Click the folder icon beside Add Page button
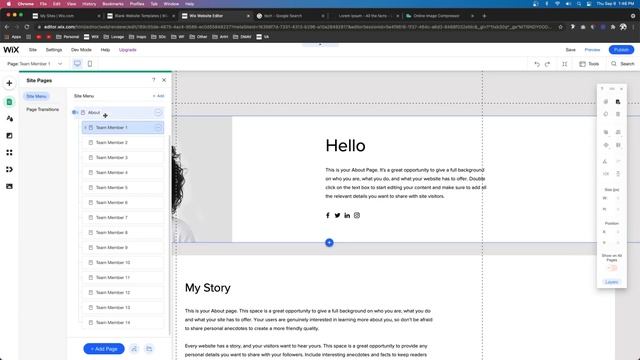Screen dimensions: 640x360 (149, 349)
